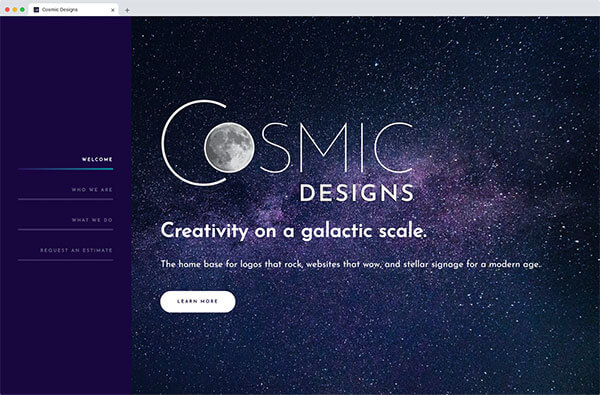Image resolution: width=600 pixels, height=395 pixels.
Task: Click the Learn More button
Action: pyautogui.click(x=197, y=302)
